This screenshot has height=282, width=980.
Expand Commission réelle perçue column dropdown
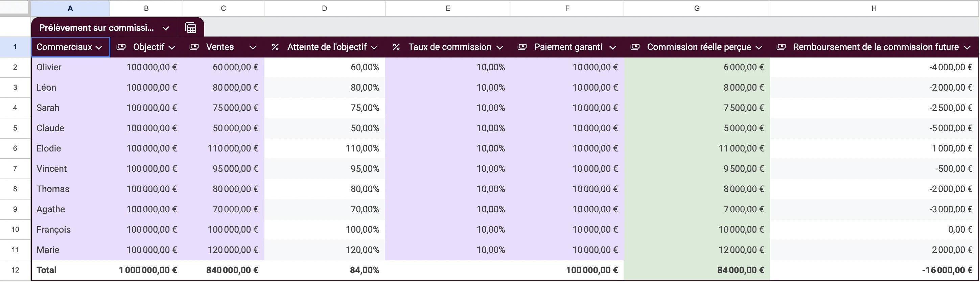pyautogui.click(x=759, y=48)
